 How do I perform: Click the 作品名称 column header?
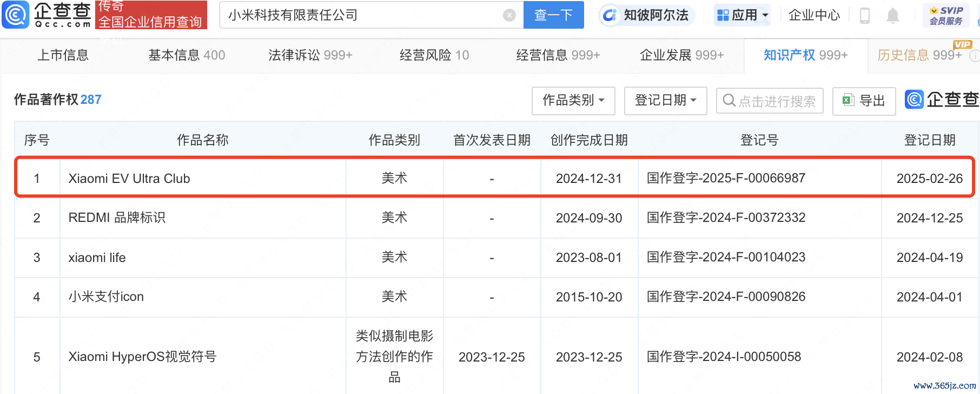coord(203,140)
